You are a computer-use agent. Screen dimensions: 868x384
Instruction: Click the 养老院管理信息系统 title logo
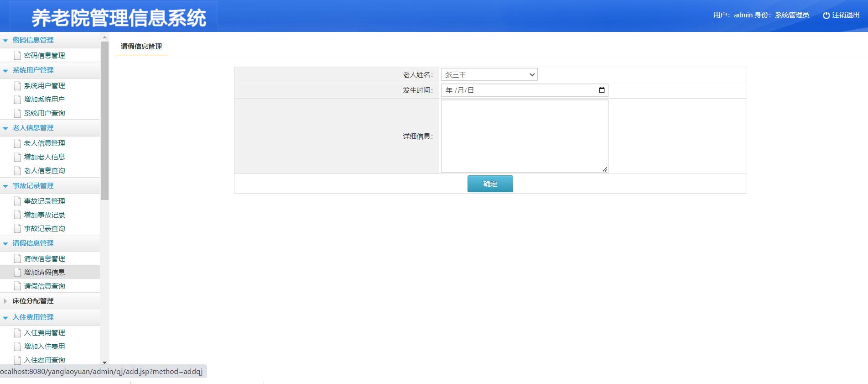coord(119,18)
